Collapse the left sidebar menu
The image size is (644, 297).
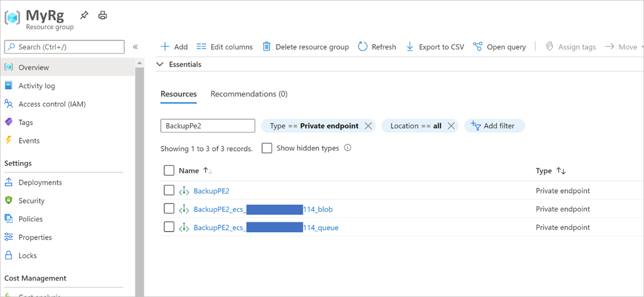click(x=135, y=47)
